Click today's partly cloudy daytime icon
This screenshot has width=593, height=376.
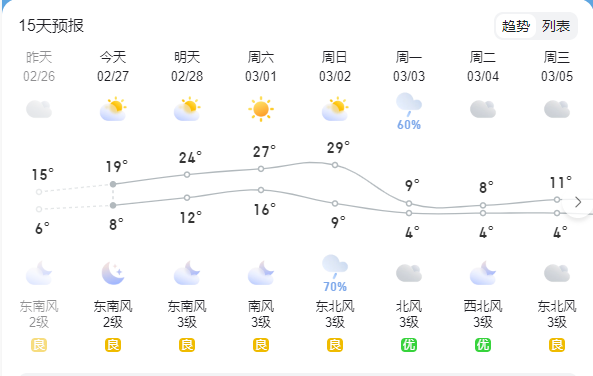coord(113,109)
